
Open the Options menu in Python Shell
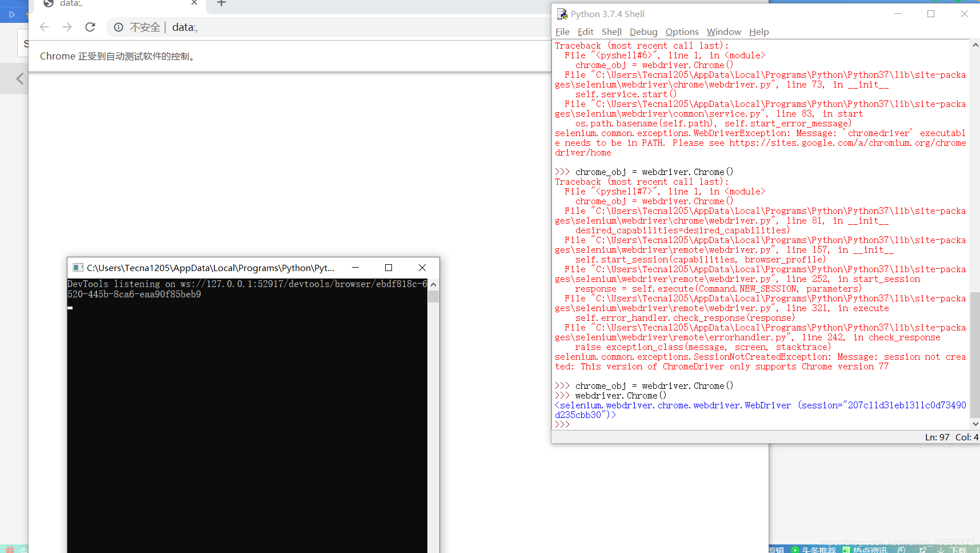(x=682, y=32)
